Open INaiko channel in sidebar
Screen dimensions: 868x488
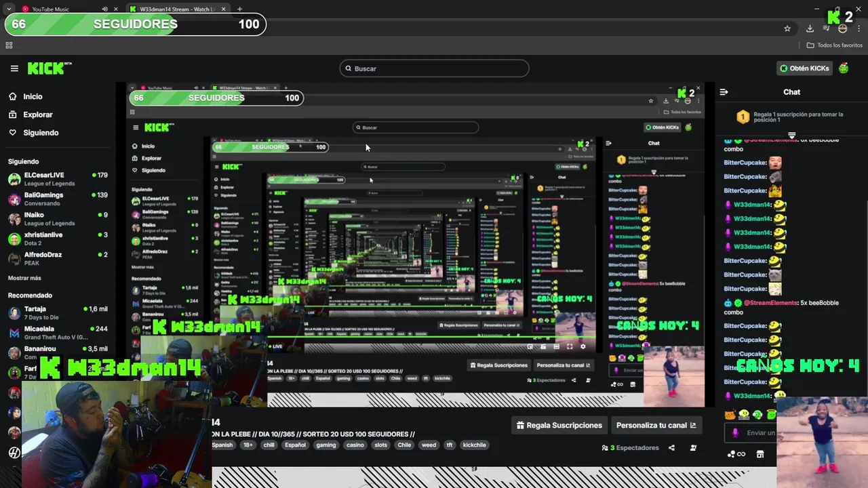58,219
